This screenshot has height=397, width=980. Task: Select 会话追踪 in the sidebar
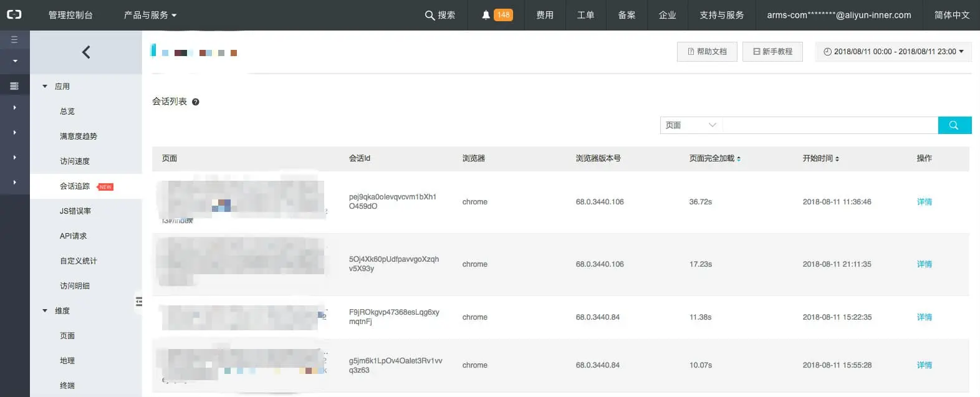tap(75, 186)
